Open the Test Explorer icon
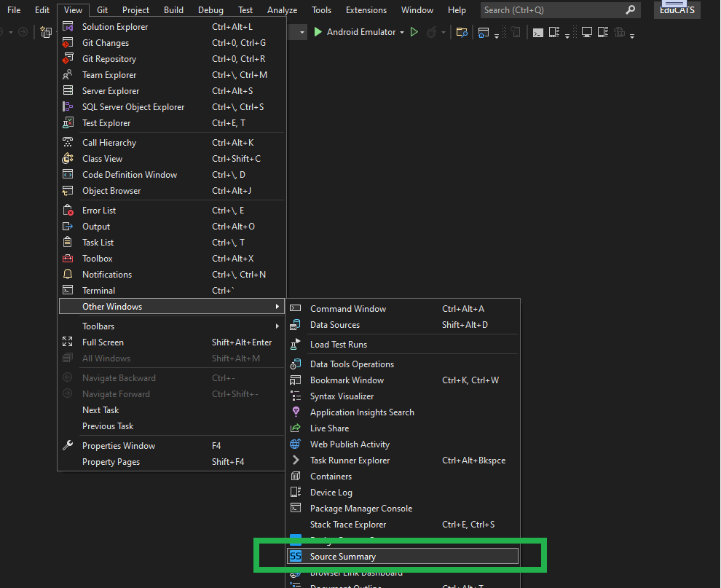Image resolution: width=721 pixels, height=588 pixels. point(68,122)
